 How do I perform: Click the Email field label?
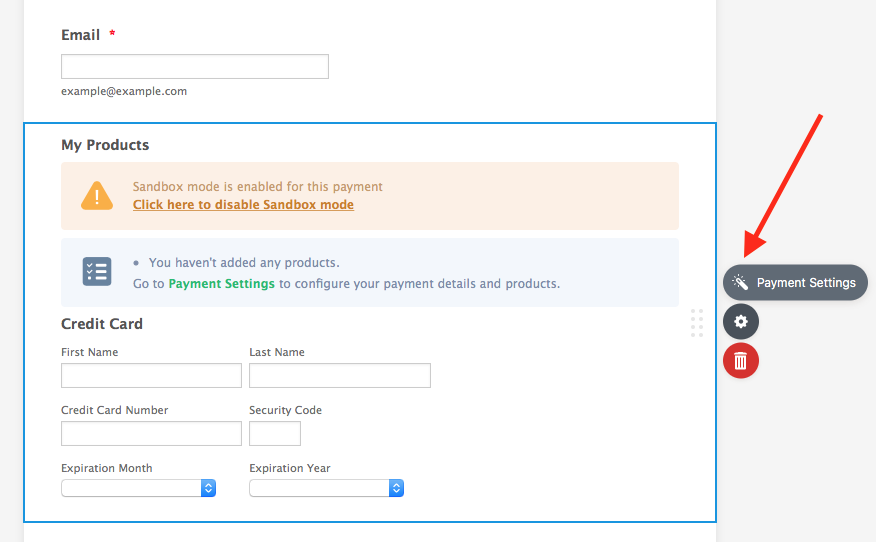(x=81, y=35)
